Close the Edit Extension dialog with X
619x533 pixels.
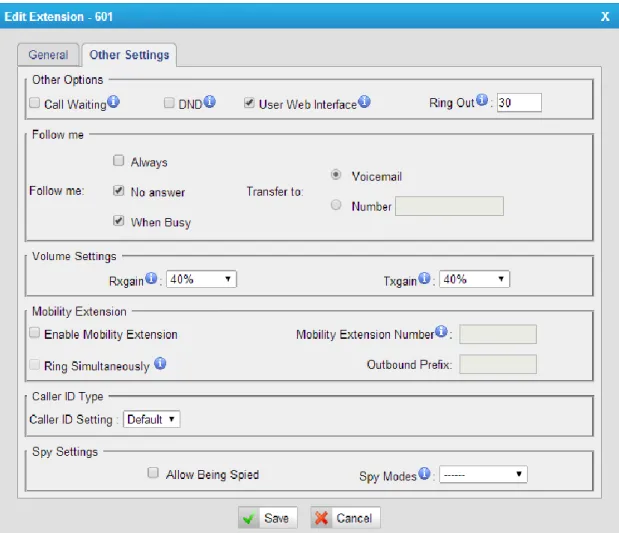pos(605,17)
